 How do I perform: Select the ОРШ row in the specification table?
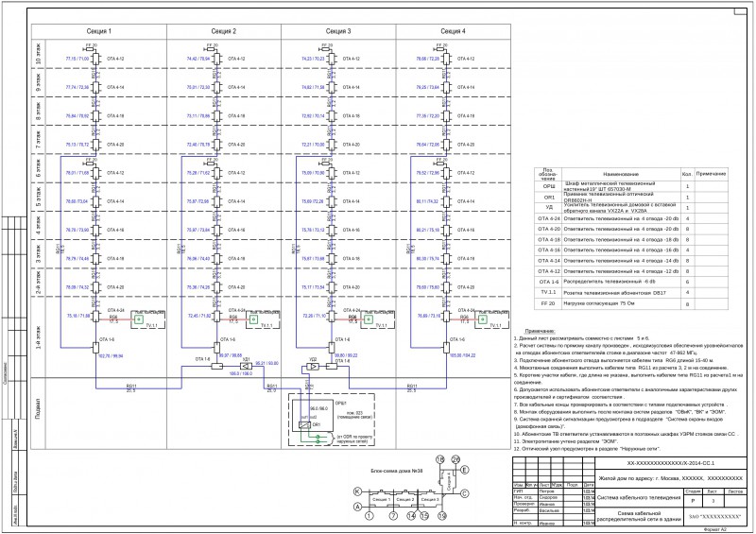tap(630, 186)
